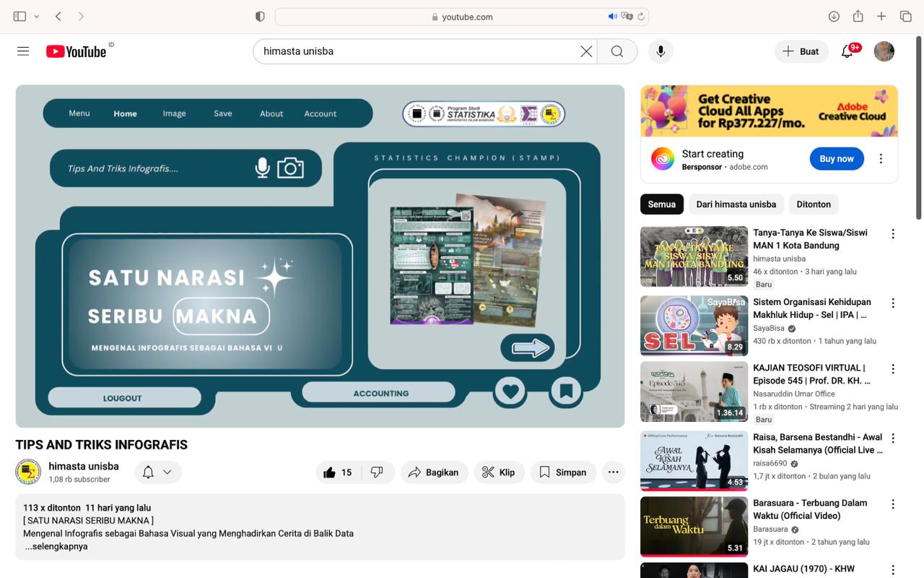Click Safari share icon in toolbar
Screen dimensions: 924x578
(x=858, y=17)
